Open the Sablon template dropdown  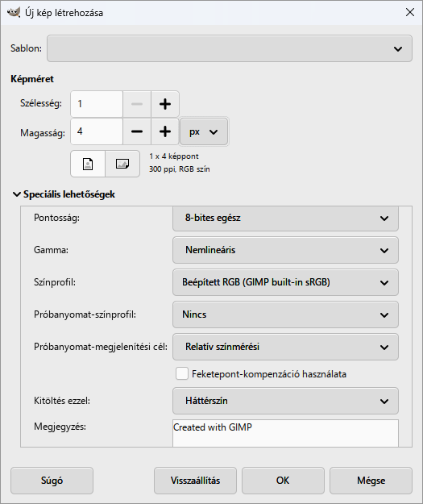click(230, 48)
